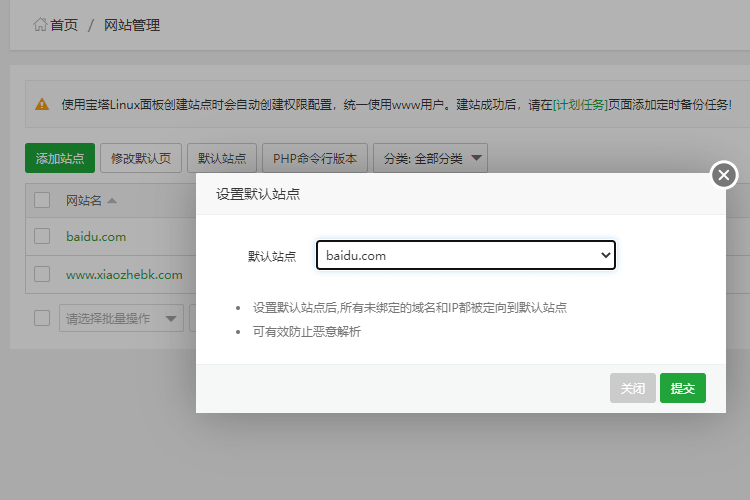
Task: Submit with the green 提交 button
Action: (x=683, y=388)
